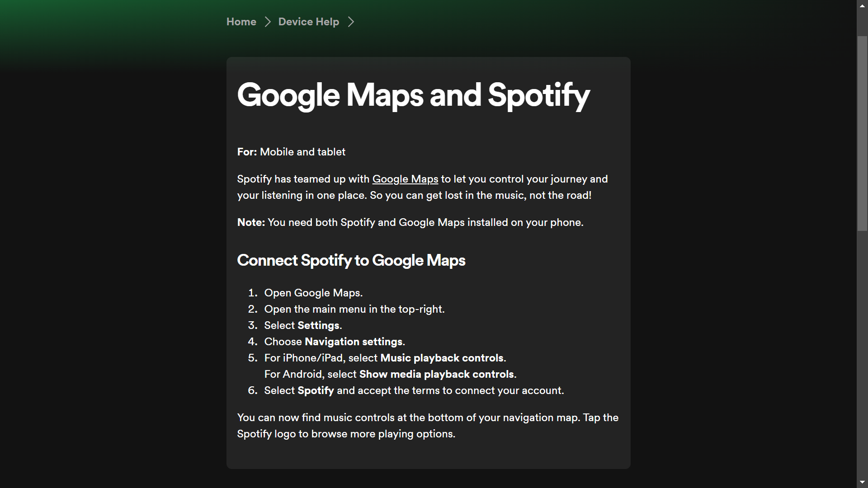The height and width of the screenshot is (488, 868).
Task: Select the Device Help menu item
Action: (x=308, y=21)
